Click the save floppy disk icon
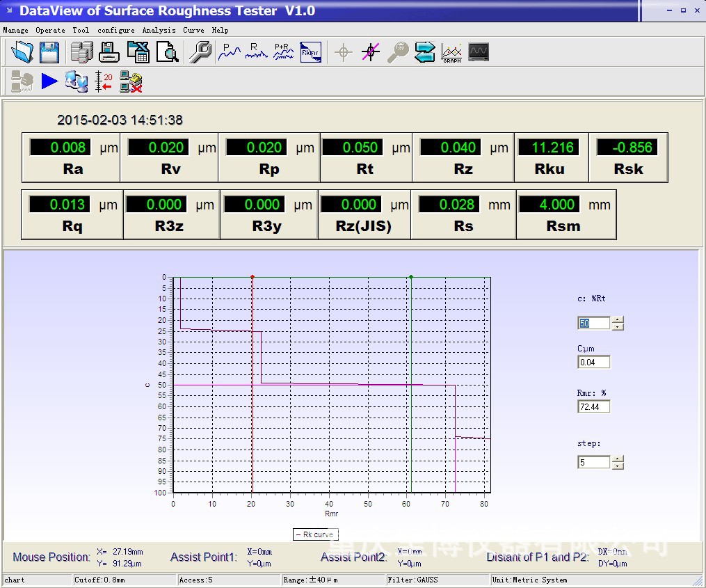 point(49,52)
